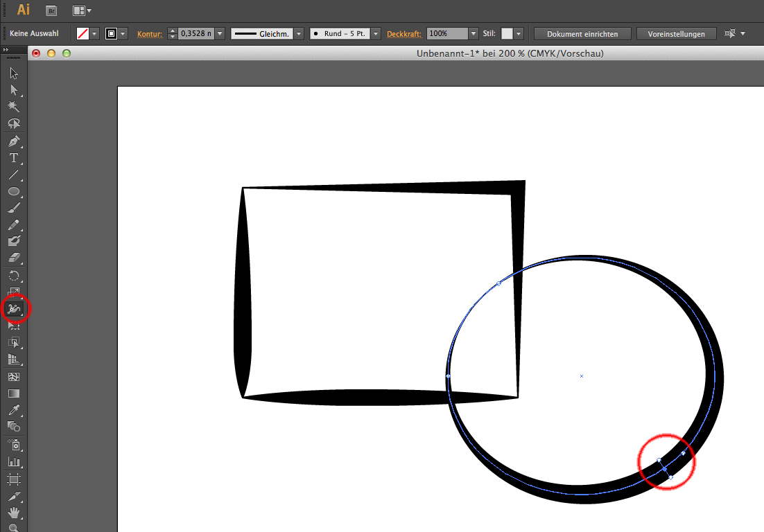Pick the Type tool
The image size is (764, 532).
click(13, 158)
